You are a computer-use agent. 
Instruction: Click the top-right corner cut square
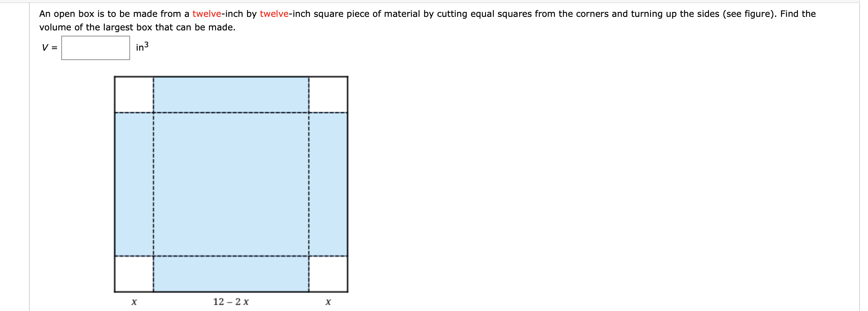pos(329,94)
